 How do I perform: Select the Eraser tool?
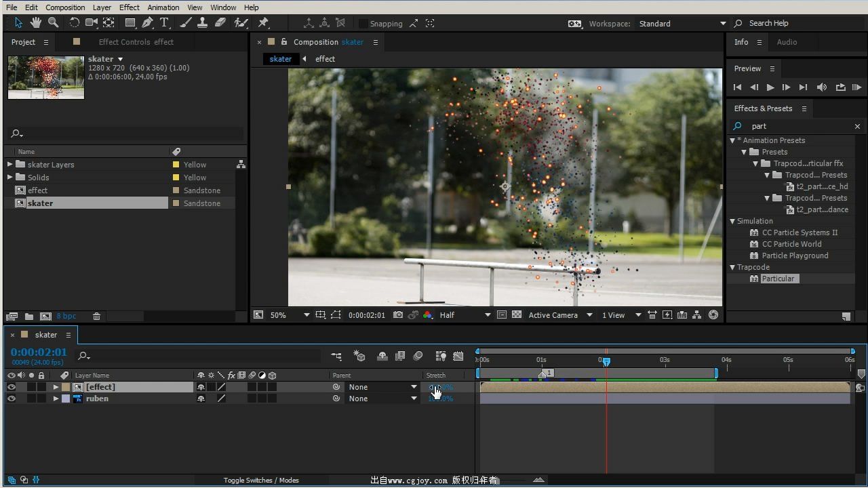point(220,23)
